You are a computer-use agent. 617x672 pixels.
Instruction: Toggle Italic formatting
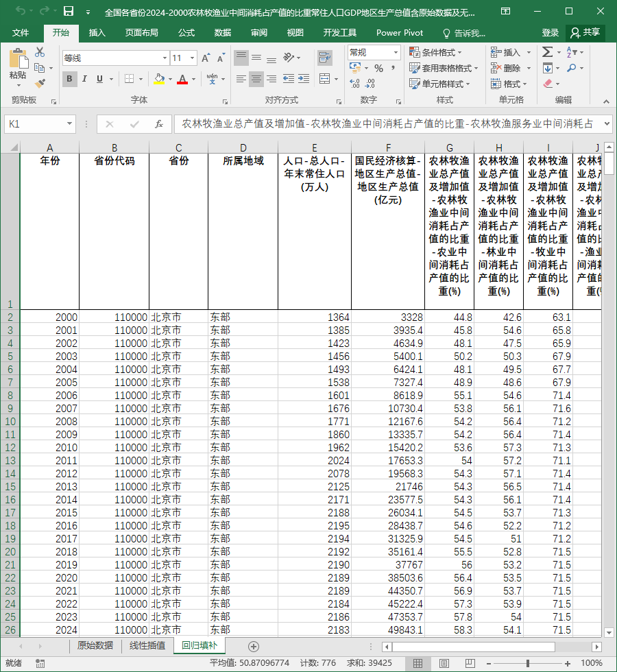84,79
